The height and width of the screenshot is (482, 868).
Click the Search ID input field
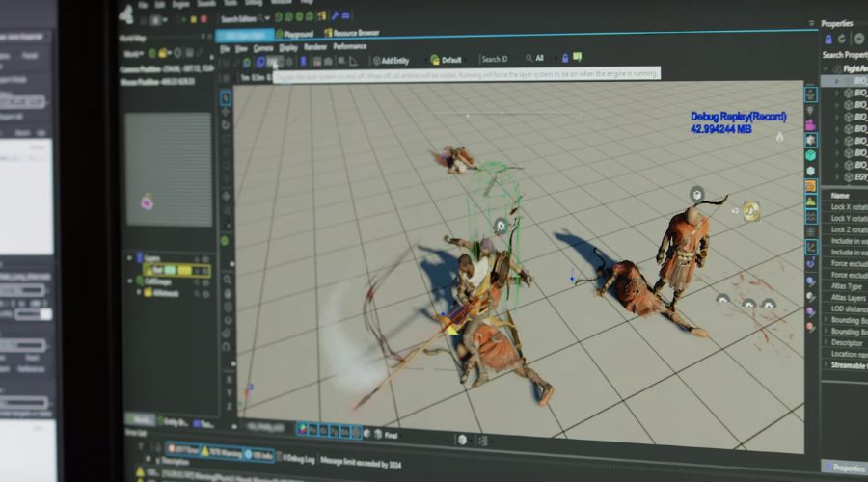[x=500, y=59]
